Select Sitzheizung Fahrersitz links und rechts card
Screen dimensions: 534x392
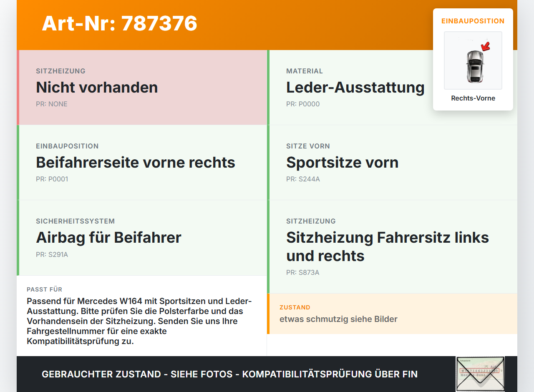click(392, 247)
